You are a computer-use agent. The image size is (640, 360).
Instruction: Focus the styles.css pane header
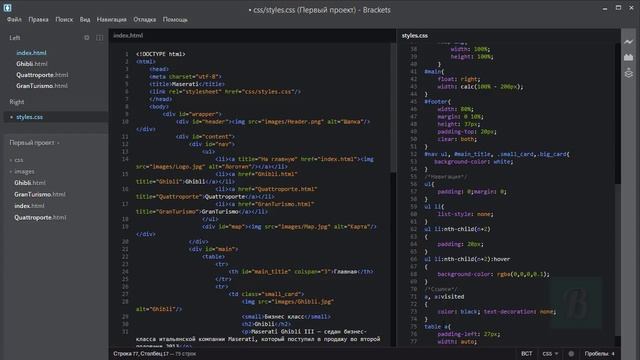[x=415, y=36]
